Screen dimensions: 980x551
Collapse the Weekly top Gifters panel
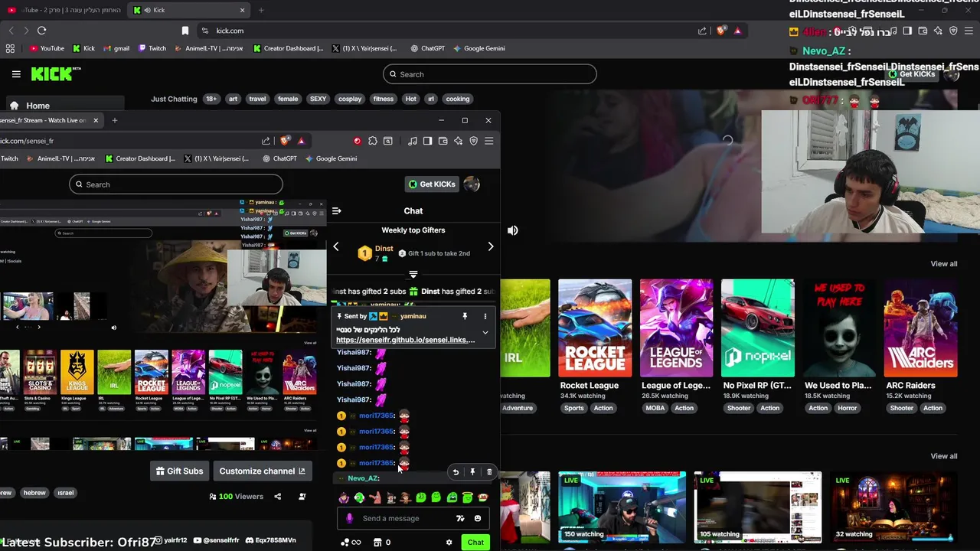(413, 273)
